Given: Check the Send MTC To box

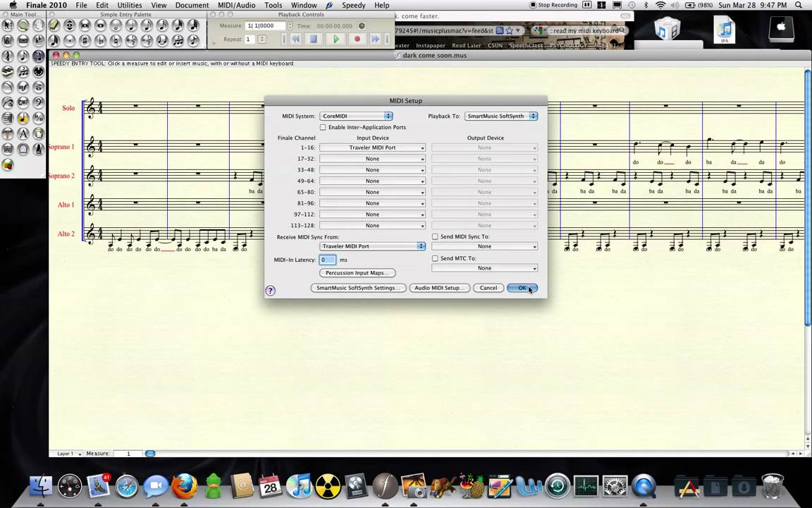Looking at the screenshot, I should [x=435, y=258].
